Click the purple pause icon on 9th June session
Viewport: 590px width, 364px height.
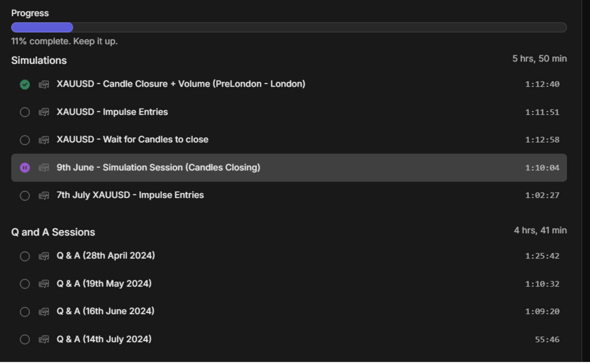(x=25, y=168)
